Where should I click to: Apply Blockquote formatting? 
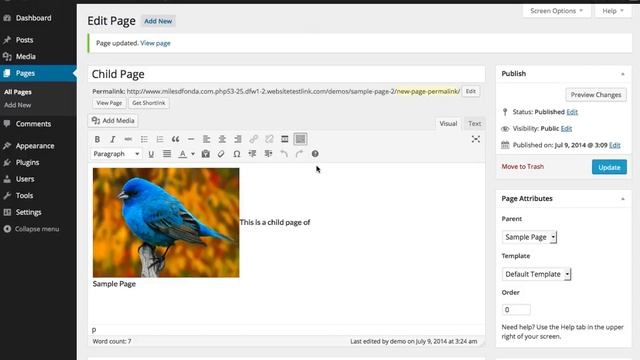point(175,139)
